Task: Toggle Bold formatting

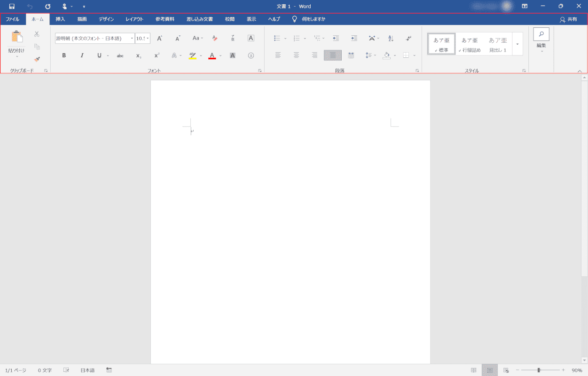Action: click(64, 55)
